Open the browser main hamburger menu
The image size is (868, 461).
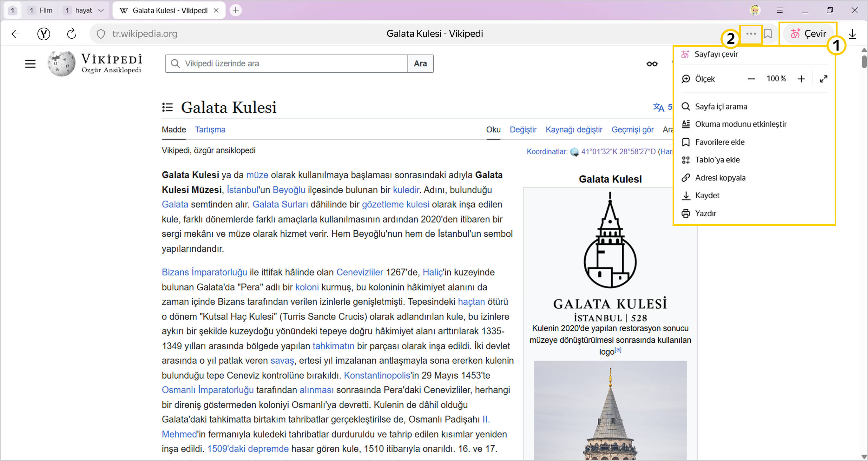(x=780, y=10)
